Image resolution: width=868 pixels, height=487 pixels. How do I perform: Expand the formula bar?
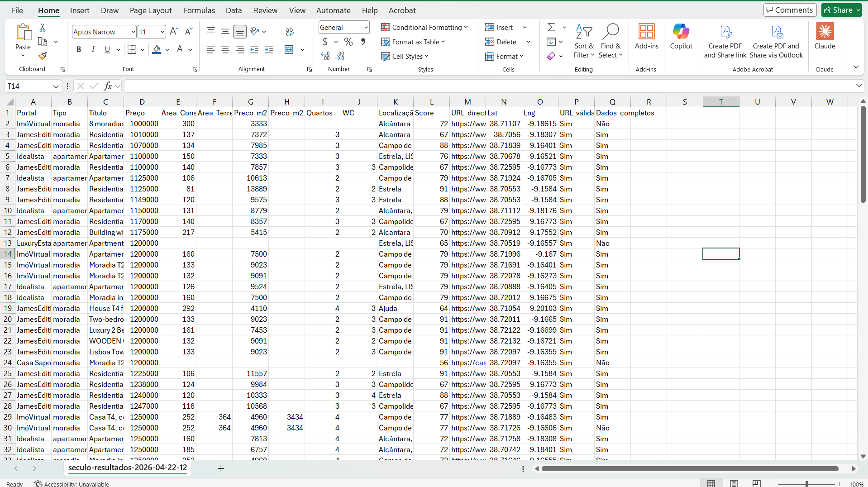pos(858,86)
